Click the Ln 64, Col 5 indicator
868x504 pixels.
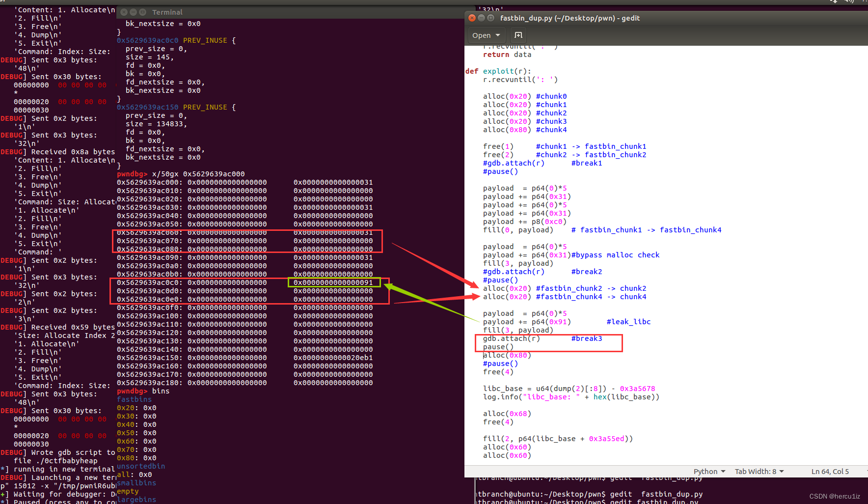pyautogui.click(x=830, y=472)
